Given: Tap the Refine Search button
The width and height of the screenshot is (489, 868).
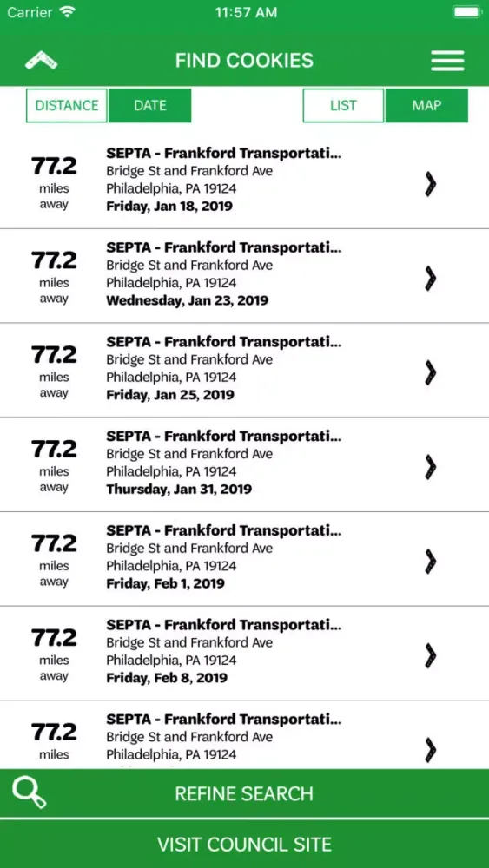Looking at the screenshot, I should (x=244, y=793).
